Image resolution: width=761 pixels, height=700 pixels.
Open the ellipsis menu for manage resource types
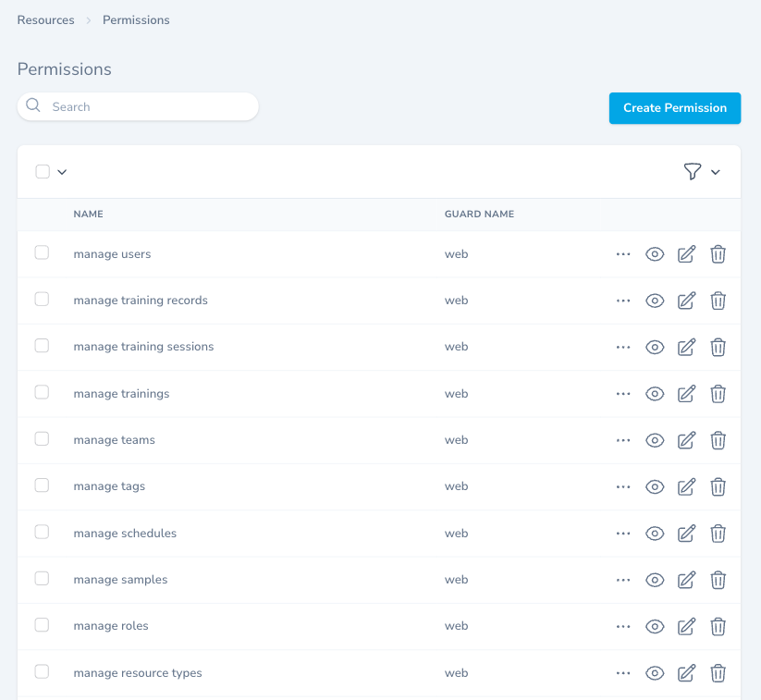point(622,673)
